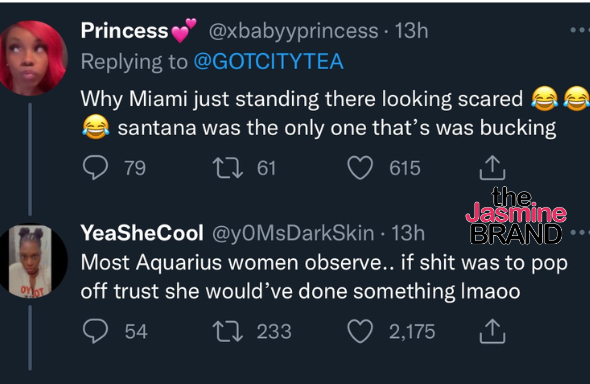The width and height of the screenshot is (590, 384).
Task: Open Princess's red-haired profile picture
Action: pyautogui.click(x=33, y=58)
